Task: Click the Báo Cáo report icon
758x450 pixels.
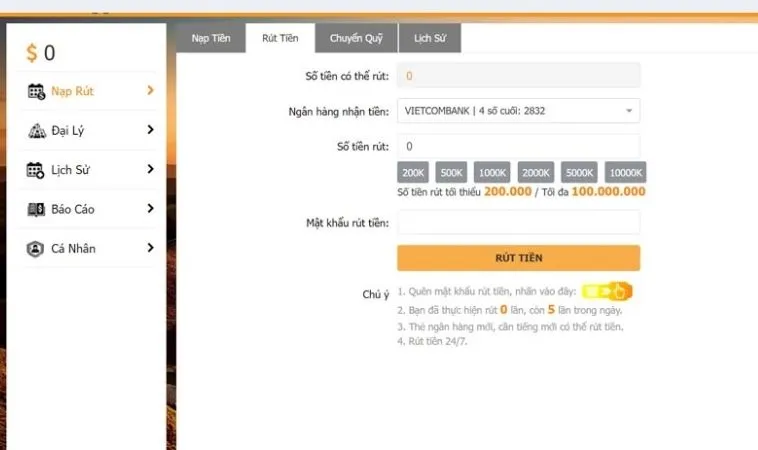Action: coord(36,209)
